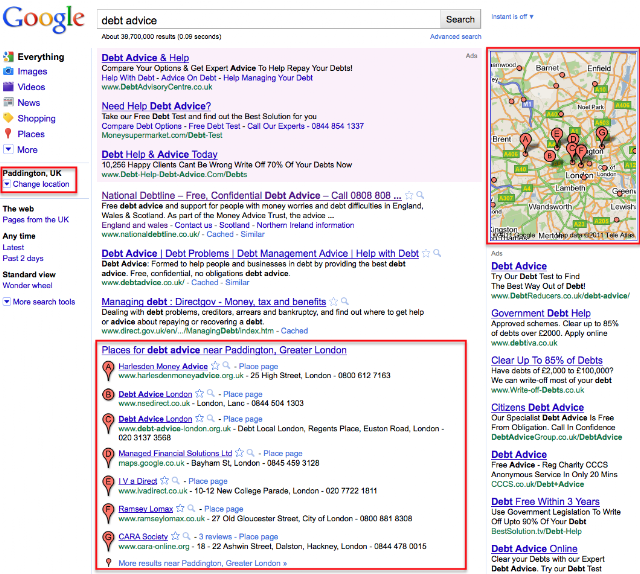
Task: Click marker A on the map
Action: tap(526, 143)
